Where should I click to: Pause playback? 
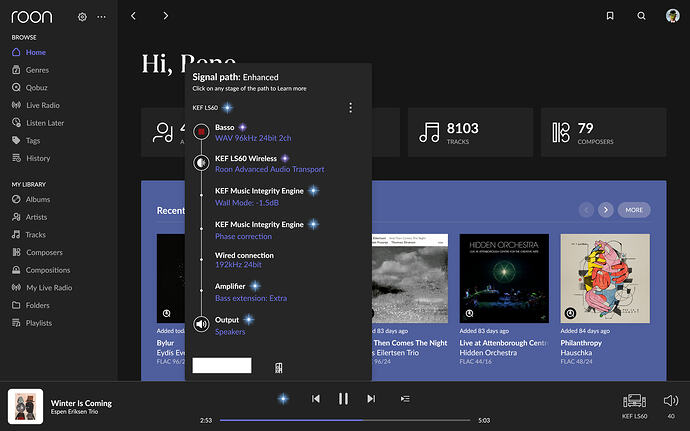(343, 399)
